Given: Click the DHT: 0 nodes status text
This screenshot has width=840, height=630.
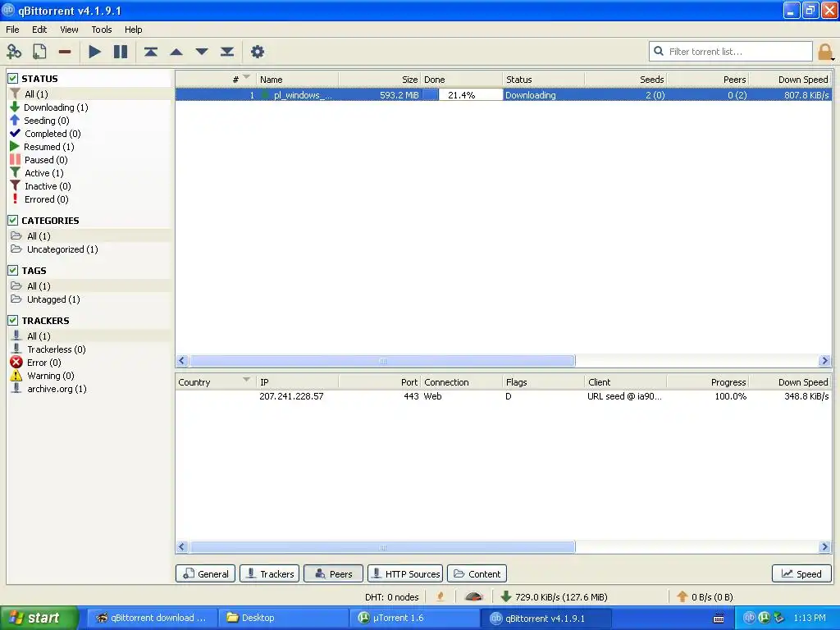Looking at the screenshot, I should [391, 597].
